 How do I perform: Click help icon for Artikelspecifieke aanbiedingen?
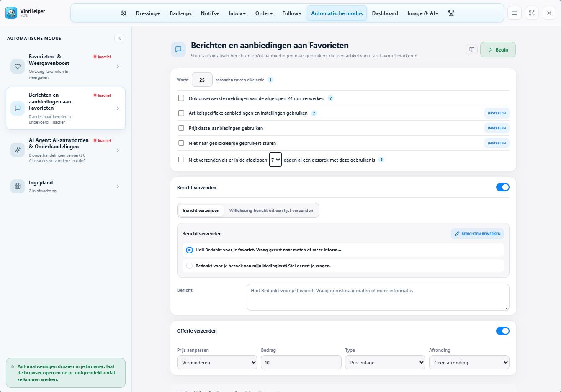click(314, 113)
